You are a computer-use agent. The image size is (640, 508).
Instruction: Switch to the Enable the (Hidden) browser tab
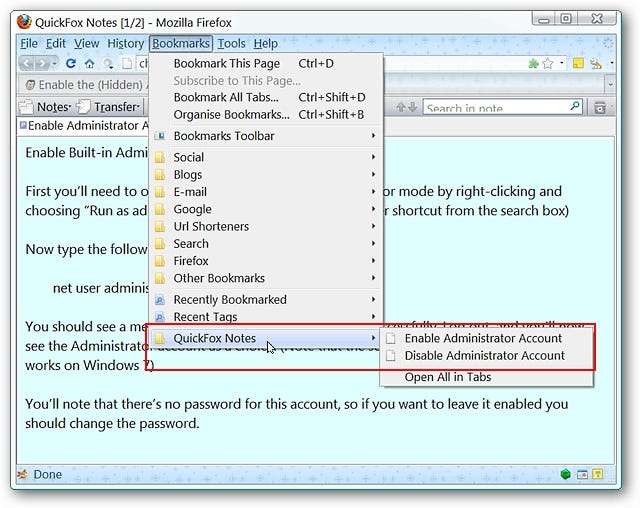84,84
